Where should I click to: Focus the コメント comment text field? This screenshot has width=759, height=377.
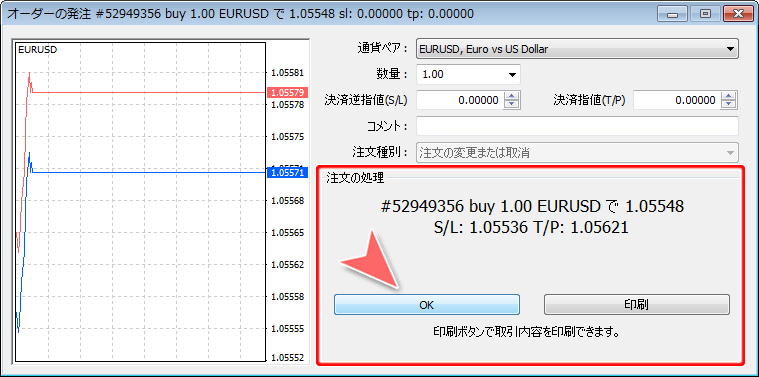pyautogui.click(x=577, y=126)
